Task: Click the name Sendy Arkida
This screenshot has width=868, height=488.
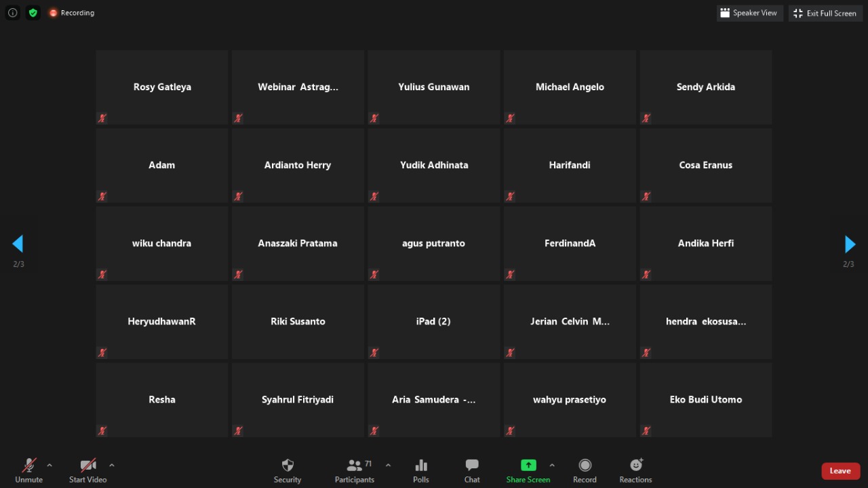Action: click(706, 87)
